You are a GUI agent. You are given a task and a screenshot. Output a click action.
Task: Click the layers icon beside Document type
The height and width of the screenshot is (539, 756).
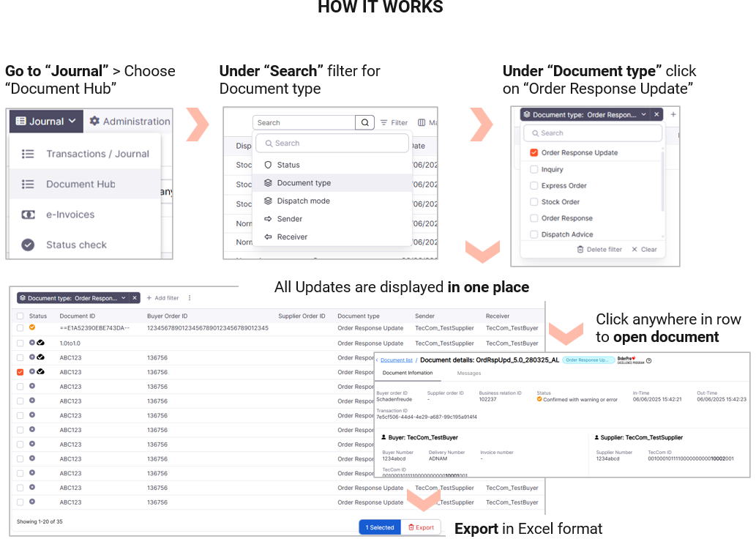point(268,183)
